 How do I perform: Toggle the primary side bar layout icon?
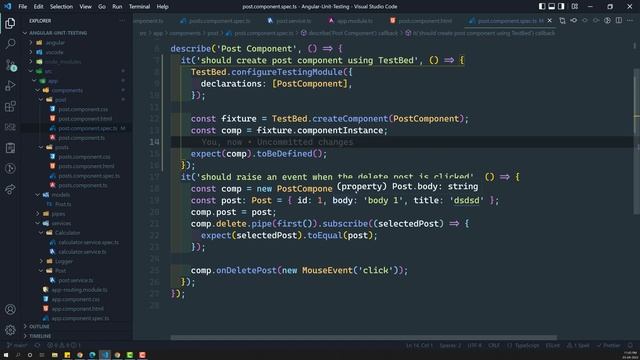tap(542, 7)
